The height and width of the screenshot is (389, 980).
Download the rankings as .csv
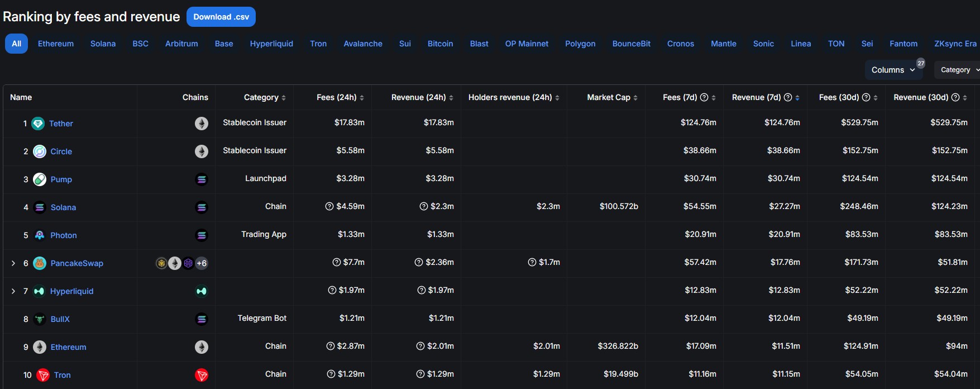point(221,17)
